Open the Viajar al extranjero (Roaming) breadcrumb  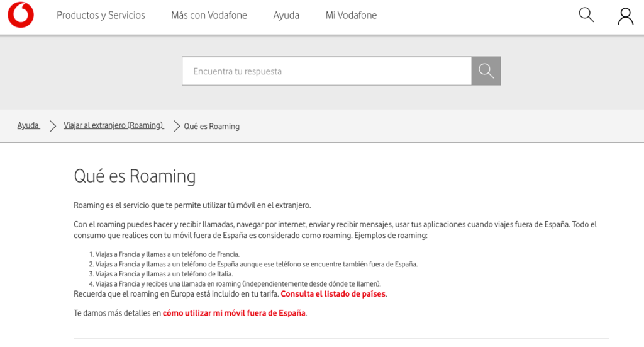pyautogui.click(x=113, y=125)
